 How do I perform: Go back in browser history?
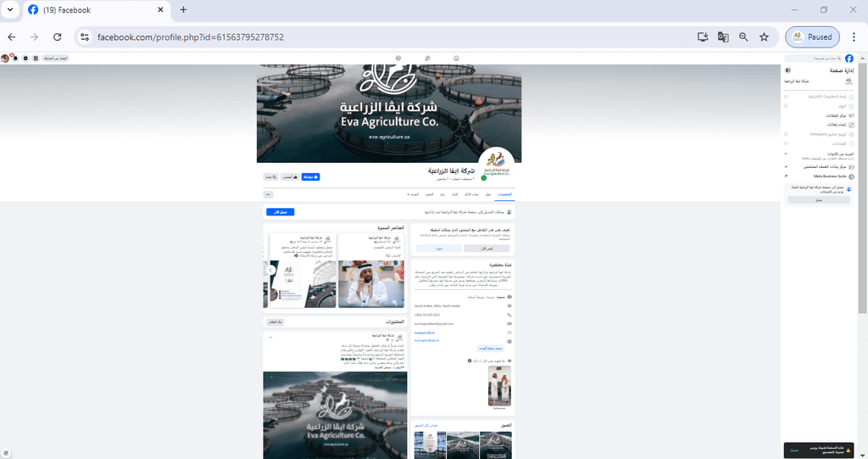12,37
